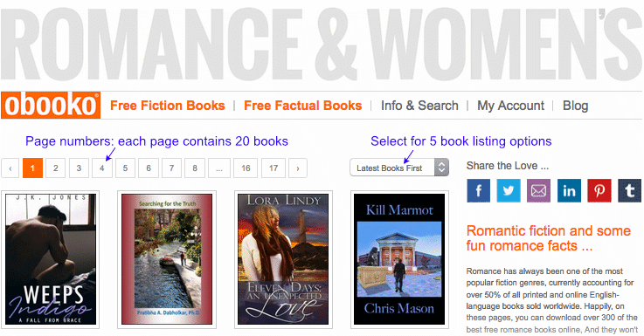Jump to page 4
The height and width of the screenshot is (336, 644).
pos(102,168)
